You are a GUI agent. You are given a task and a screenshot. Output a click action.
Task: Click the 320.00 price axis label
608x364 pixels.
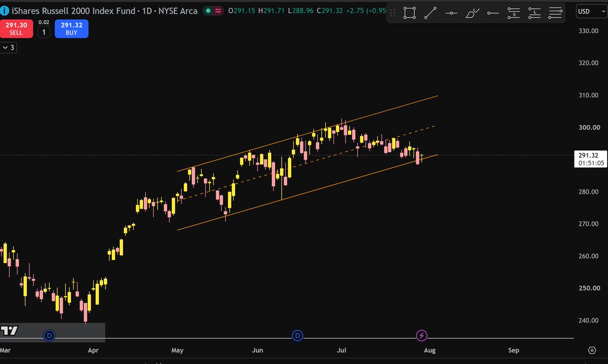tap(590, 63)
